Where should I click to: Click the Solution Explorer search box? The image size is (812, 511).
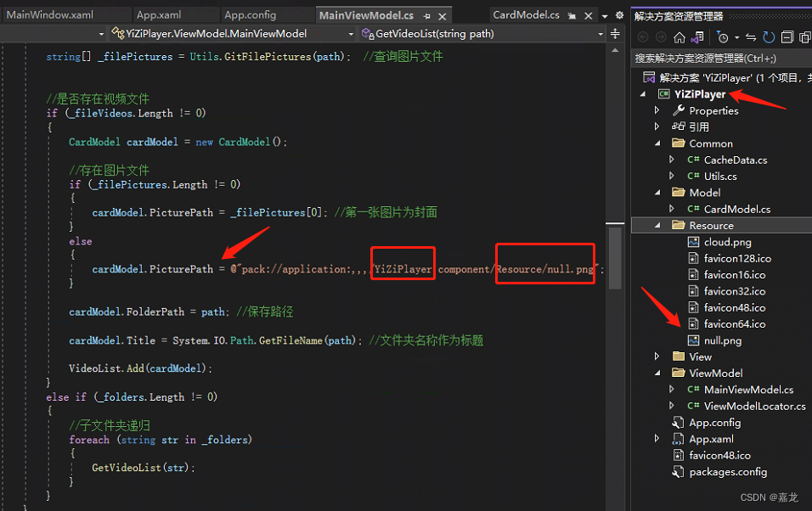pos(721,59)
